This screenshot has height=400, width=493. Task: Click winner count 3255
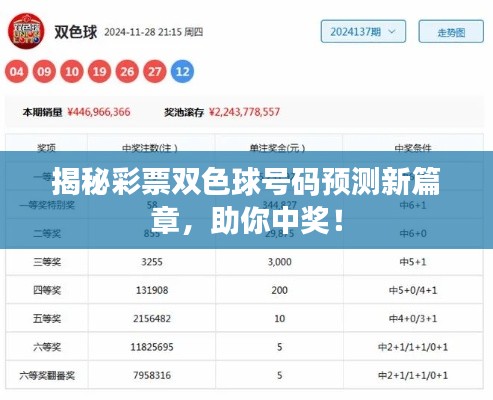click(x=152, y=262)
